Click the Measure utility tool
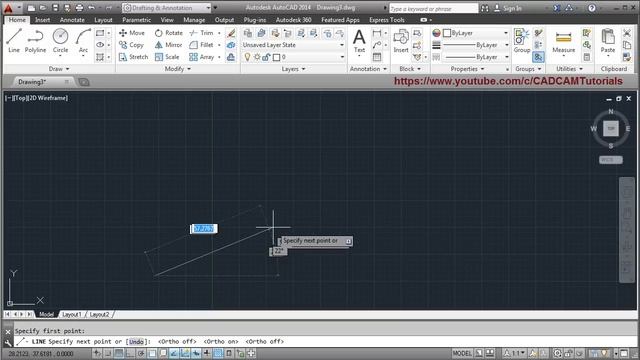 [564, 42]
